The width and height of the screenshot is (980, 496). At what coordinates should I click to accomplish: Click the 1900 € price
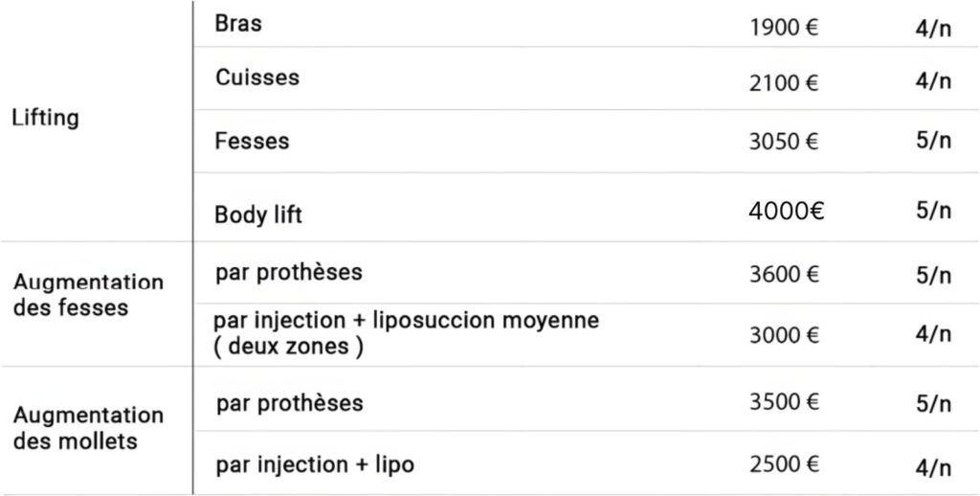(x=785, y=28)
